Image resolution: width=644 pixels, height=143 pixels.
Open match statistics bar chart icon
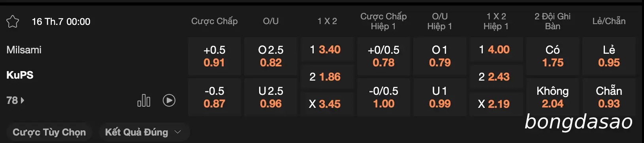(x=144, y=100)
